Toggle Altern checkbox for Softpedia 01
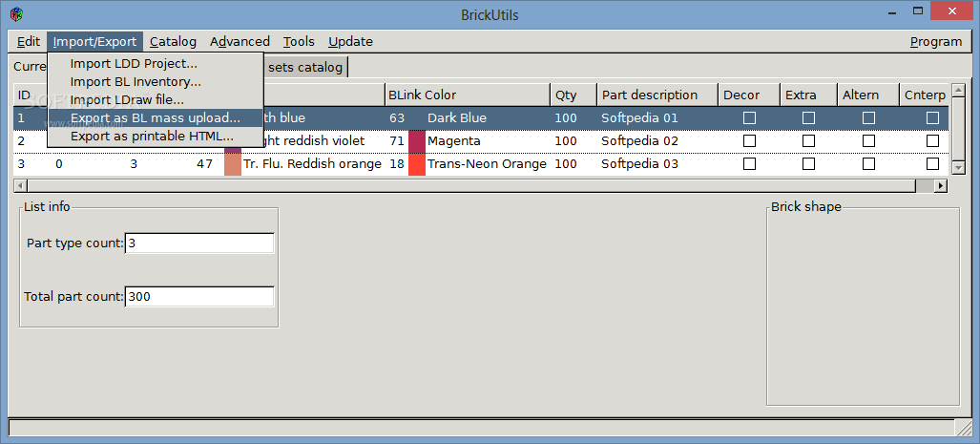980x444 pixels. [868, 117]
